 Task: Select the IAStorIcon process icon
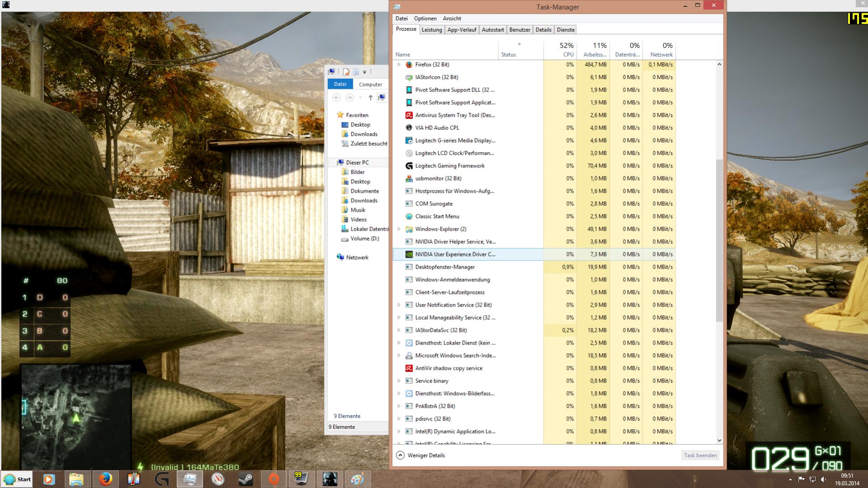tap(409, 77)
